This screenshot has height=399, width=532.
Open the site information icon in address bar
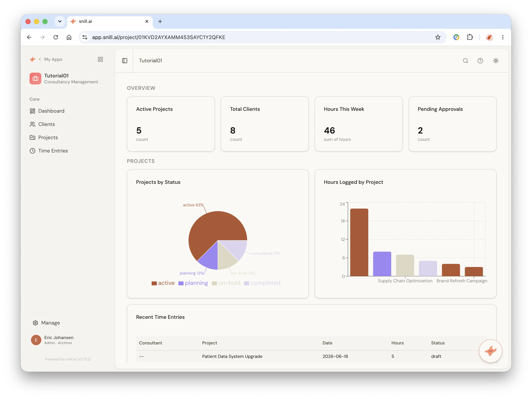[85, 37]
